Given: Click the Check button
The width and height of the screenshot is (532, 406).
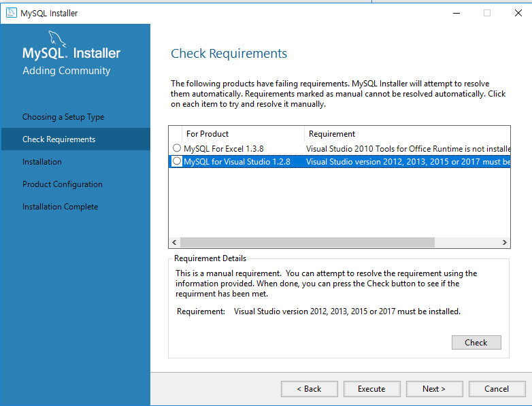Looking at the screenshot, I should pos(476,343).
